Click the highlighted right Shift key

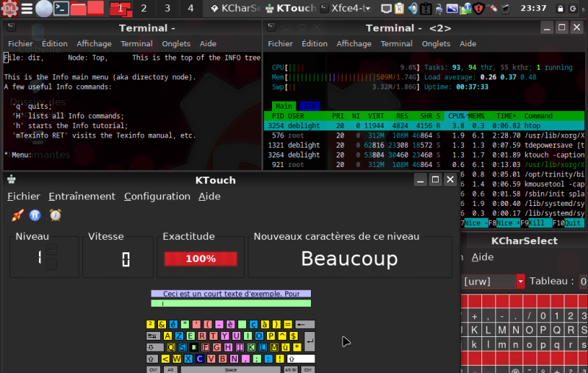pyautogui.click(x=301, y=359)
